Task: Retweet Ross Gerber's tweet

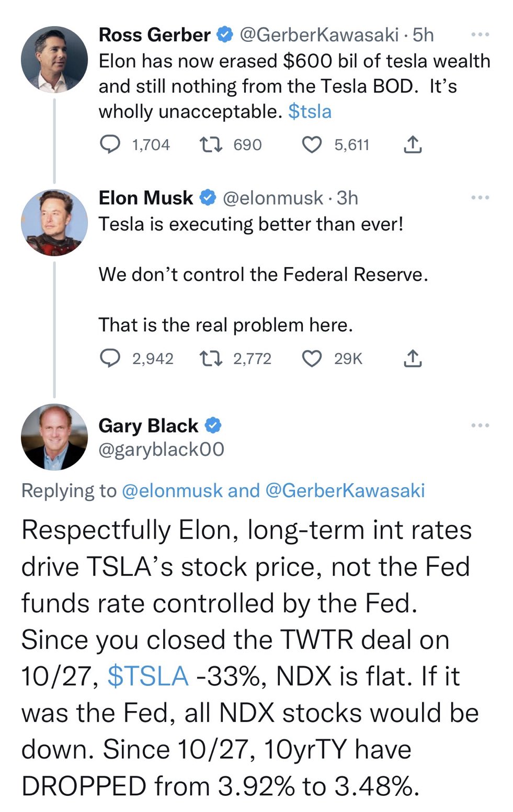Action: point(212,144)
